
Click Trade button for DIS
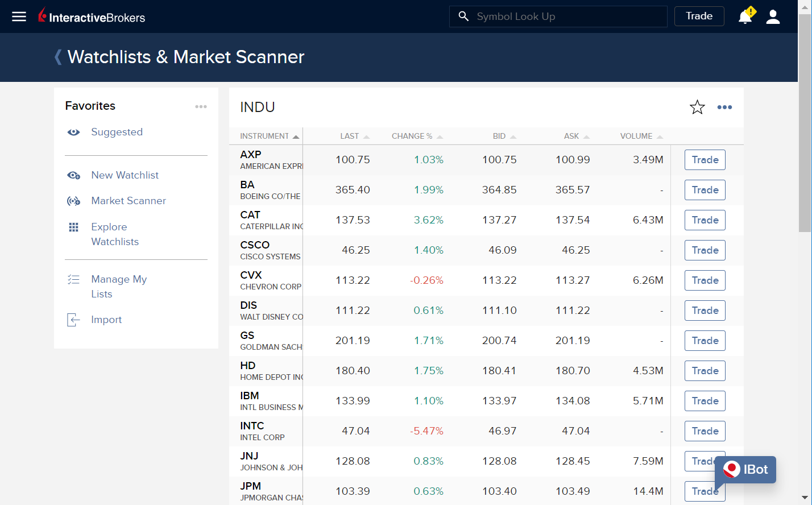[705, 311]
